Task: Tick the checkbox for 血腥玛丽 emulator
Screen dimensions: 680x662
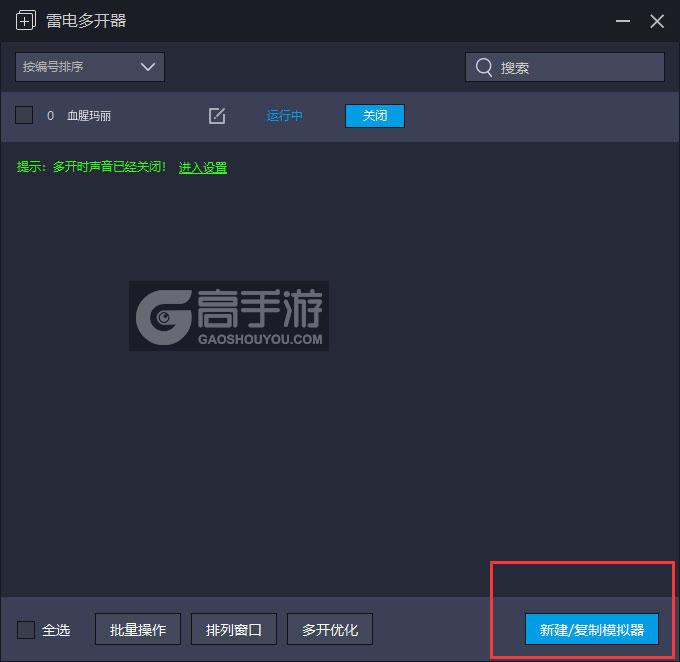Action: [x=24, y=115]
